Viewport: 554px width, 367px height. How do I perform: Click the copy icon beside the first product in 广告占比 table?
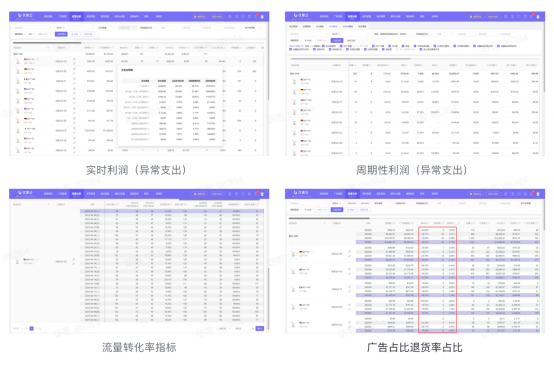click(349, 252)
